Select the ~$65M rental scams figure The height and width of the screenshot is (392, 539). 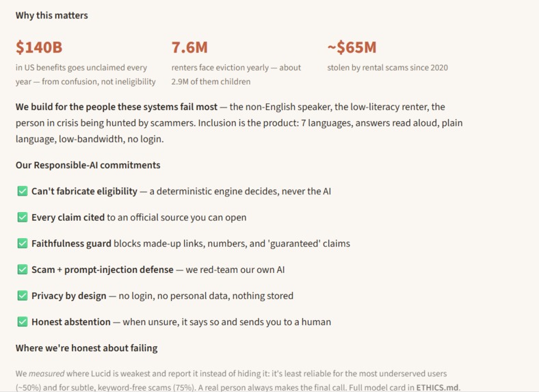(x=352, y=47)
